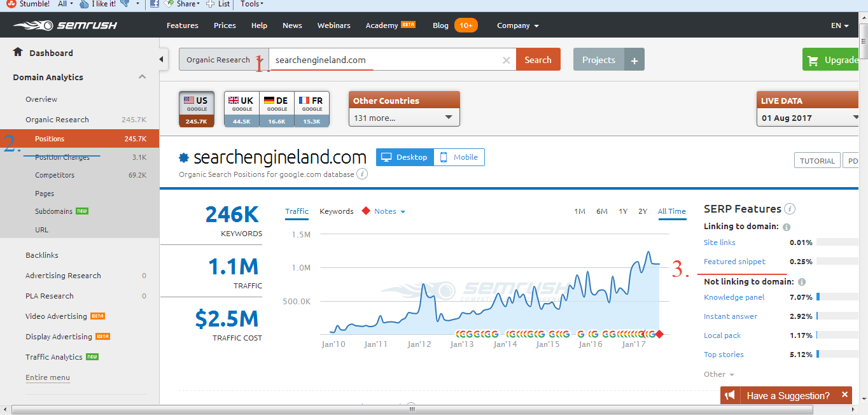Expand the Company menu

pyautogui.click(x=518, y=25)
